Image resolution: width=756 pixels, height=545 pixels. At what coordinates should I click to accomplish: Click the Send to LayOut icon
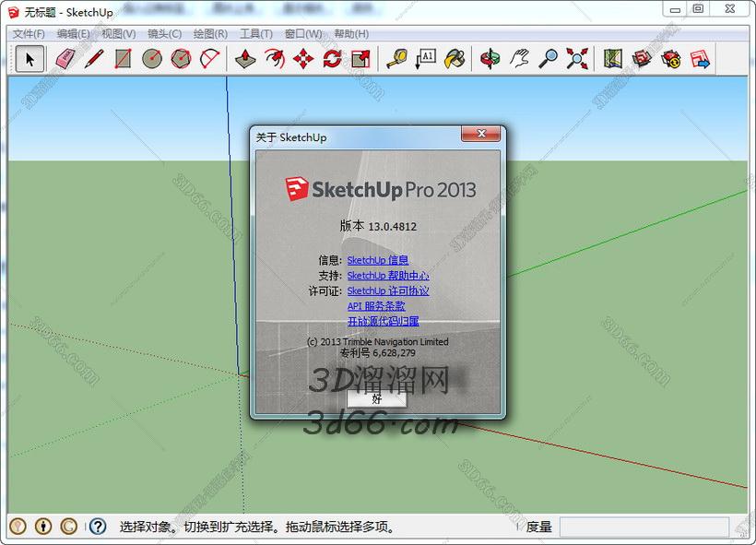[x=700, y=59]
